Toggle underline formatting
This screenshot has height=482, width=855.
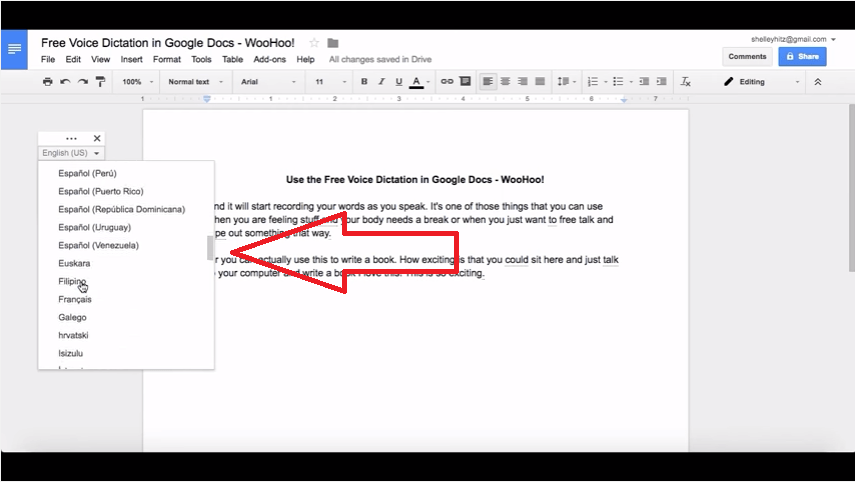pos(398,82)
